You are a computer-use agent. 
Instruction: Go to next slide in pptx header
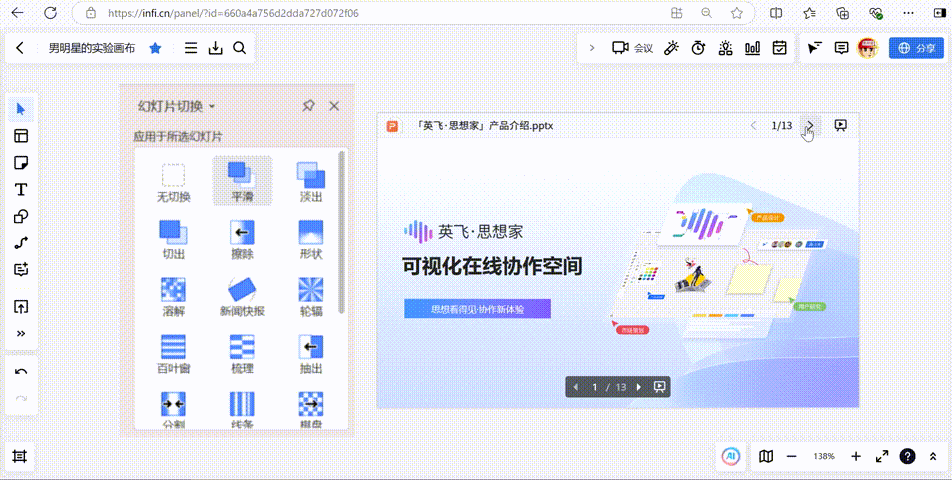point(809,126)
